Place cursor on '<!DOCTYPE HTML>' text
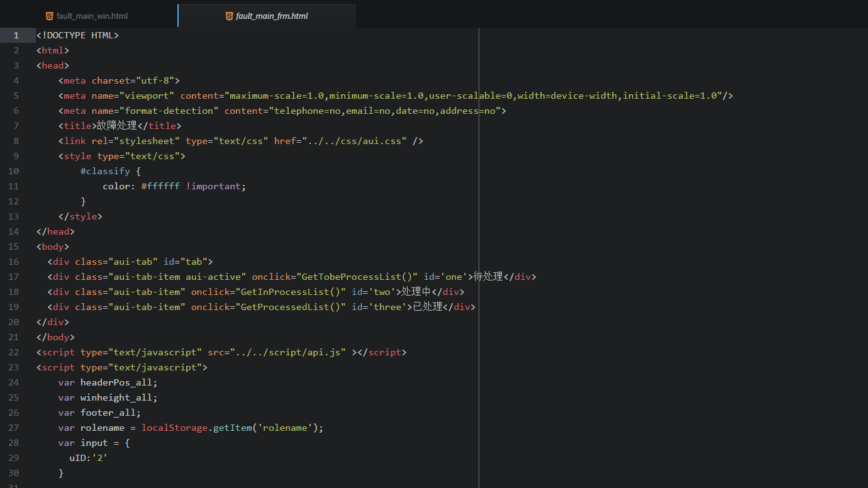 coord(77,35)
